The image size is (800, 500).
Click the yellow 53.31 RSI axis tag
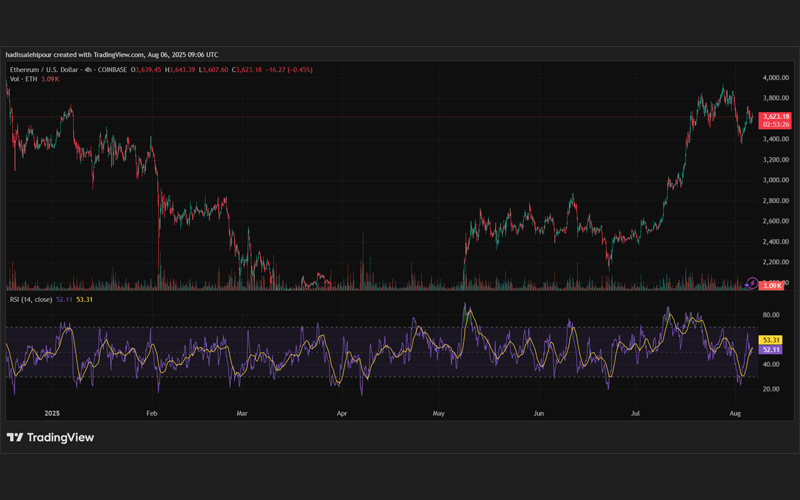pyautogui.click(x=770, y=340)
